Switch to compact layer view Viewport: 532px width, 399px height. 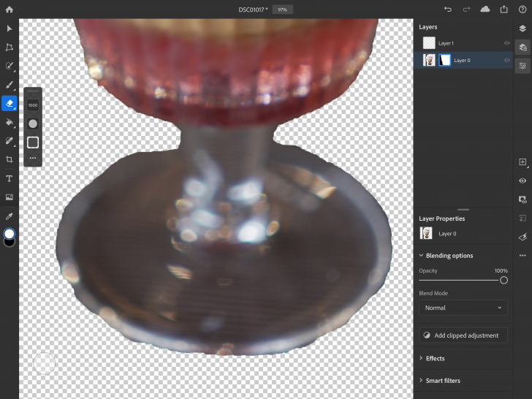(x=522, y=28)
